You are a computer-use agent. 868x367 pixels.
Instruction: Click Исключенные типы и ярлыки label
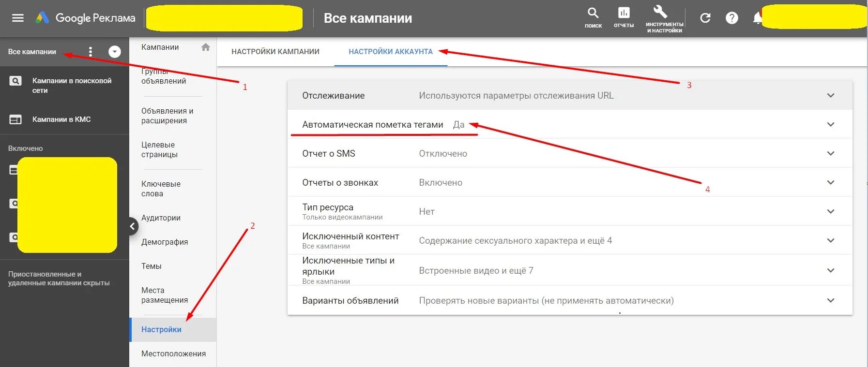coord(349,266)
